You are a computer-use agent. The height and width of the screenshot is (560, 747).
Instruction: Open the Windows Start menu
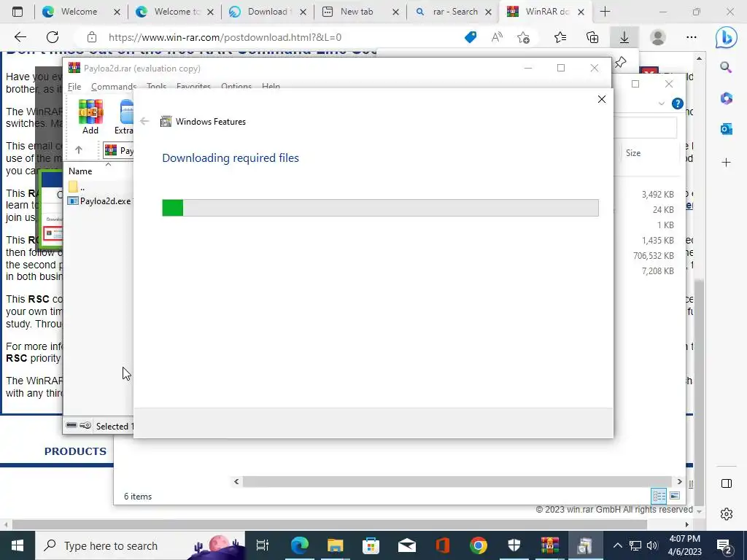coord(18,545)
